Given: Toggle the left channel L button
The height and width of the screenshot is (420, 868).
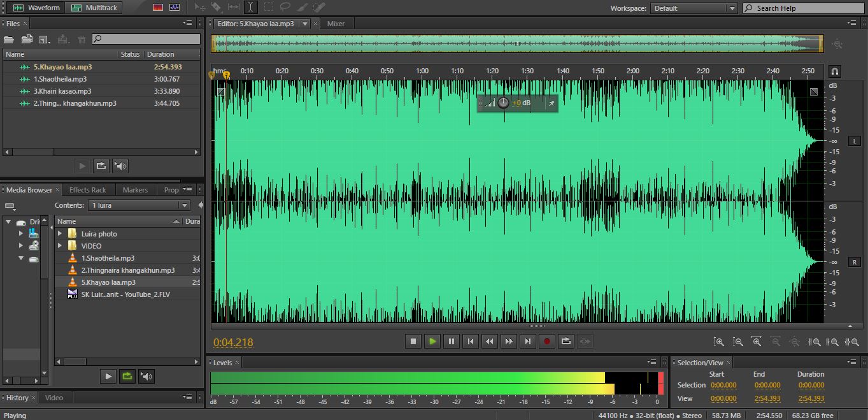Looking at the screenshot, I should [x=854, y=141].
